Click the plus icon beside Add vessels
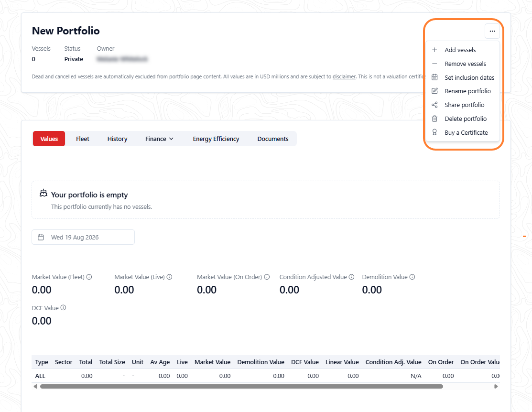The image size is (532, 412). click(x=434, y=50)
